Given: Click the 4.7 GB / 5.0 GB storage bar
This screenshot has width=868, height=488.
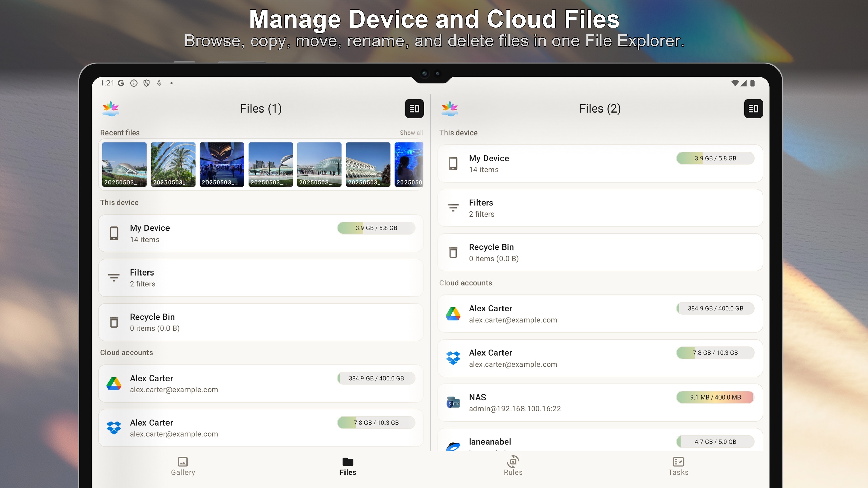Looking at the screenshot, I should point(715,442).
